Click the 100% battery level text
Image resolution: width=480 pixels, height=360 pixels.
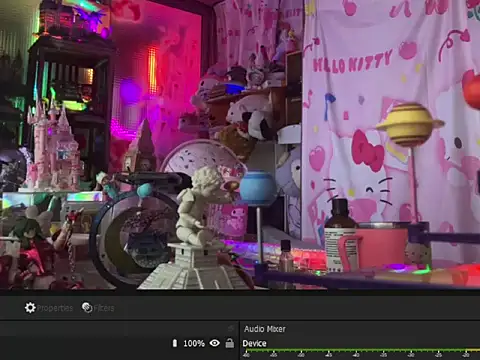[194, 343]
